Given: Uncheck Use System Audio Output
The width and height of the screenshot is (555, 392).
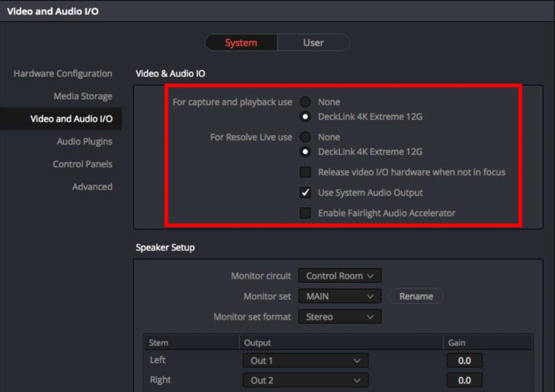Looking at the screenshot, I should (305, 193).
